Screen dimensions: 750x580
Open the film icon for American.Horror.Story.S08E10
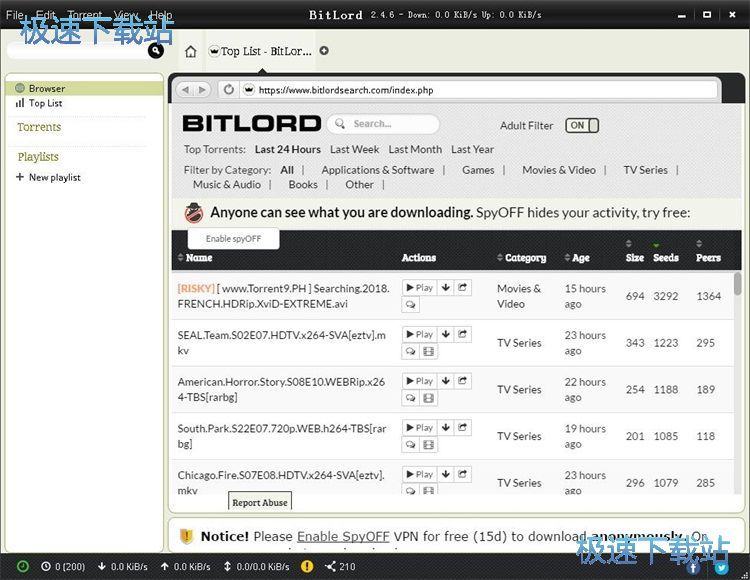(x=429, y=398)
